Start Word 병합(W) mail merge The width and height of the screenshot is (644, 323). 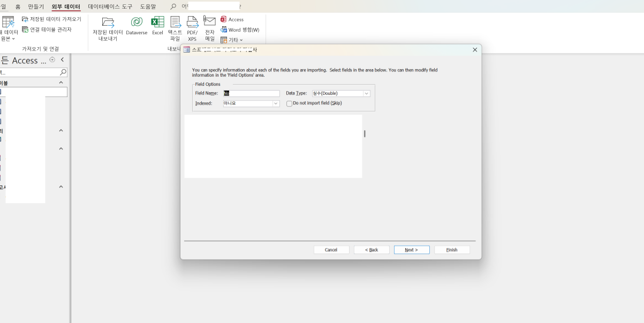tap(240, 29)
